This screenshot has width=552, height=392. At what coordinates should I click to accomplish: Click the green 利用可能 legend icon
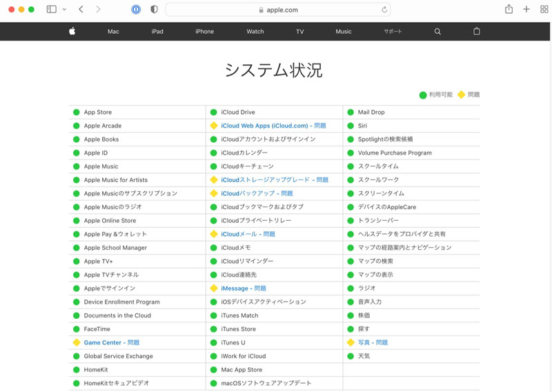[423, 95]
